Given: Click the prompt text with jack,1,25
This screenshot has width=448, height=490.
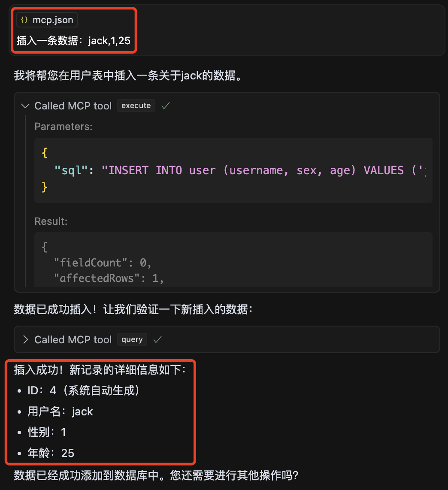Looking at the screenshot, I should [x=73, y=41].
